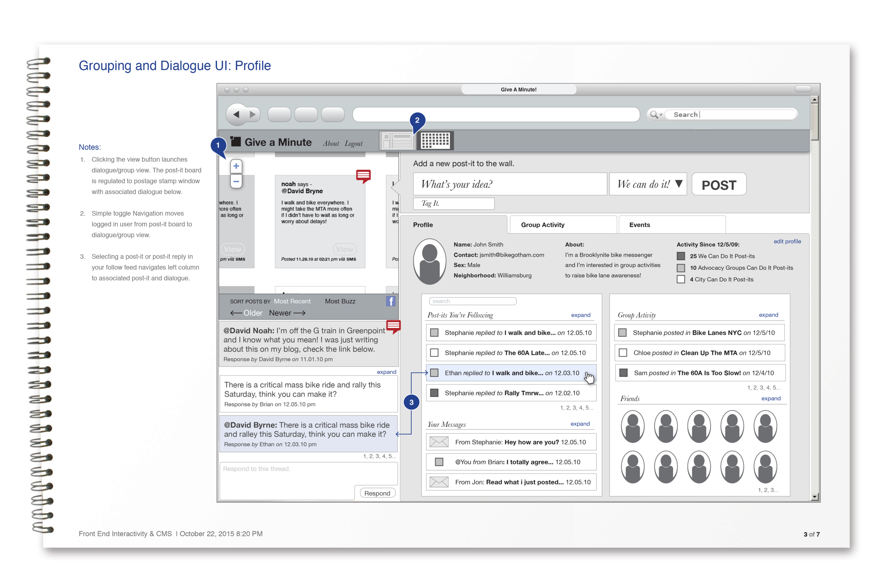882x588 pixels.
Task: Check Stephanie replied to Rally Tmrw
Action: pos(434,393)
